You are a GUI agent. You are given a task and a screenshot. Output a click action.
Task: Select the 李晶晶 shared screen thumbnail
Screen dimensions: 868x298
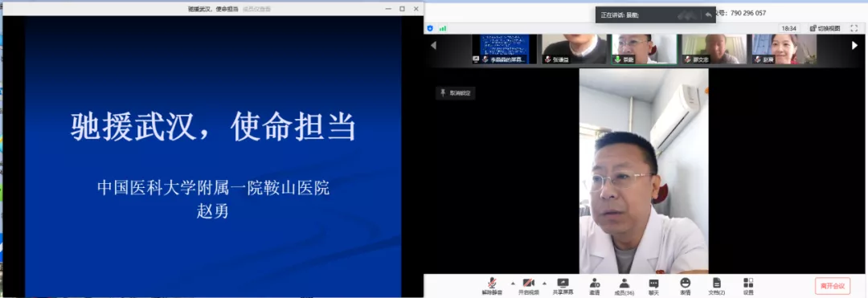click(504, 49)
